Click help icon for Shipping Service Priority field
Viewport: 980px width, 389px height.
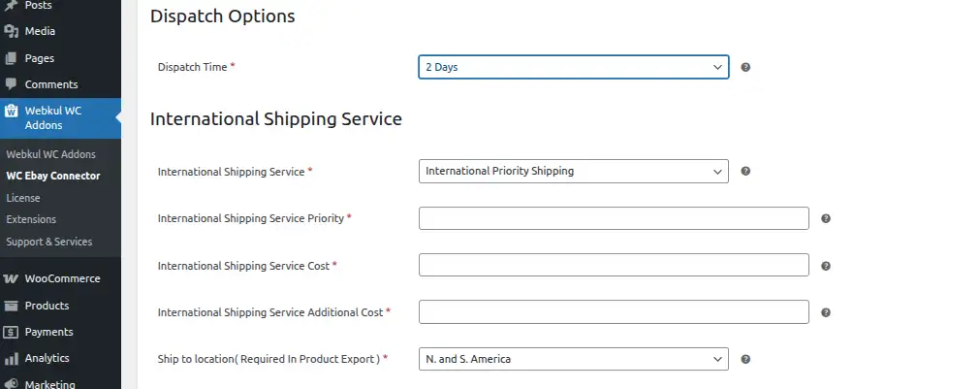pos(826,218)
